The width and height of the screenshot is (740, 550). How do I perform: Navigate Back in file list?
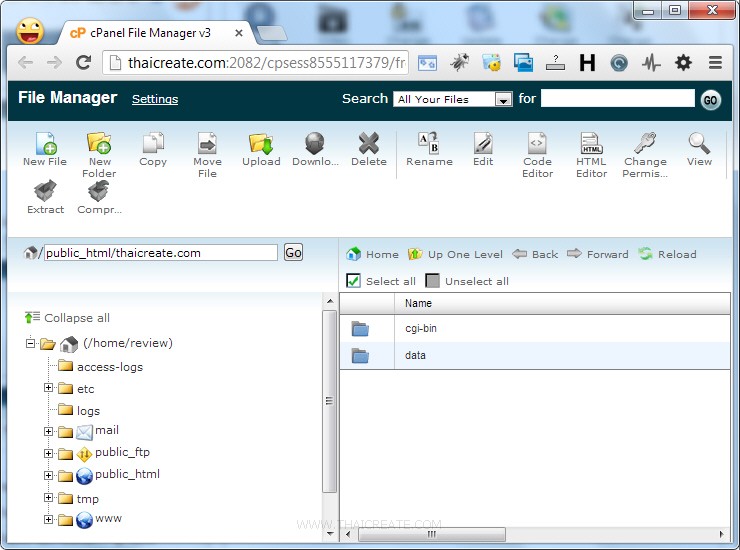[x=535, y=254]
